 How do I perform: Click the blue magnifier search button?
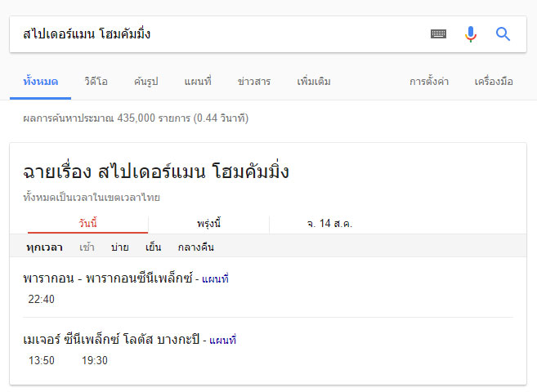[503, 33]
